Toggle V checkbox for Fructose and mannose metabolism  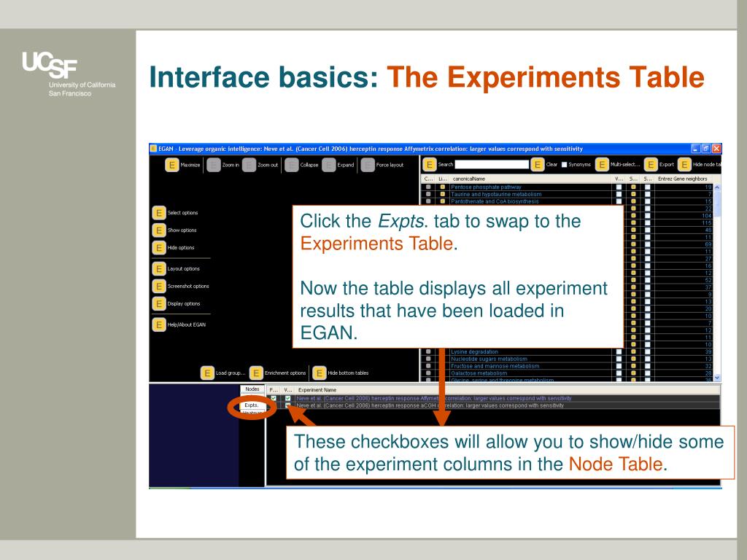coord(619,366)
